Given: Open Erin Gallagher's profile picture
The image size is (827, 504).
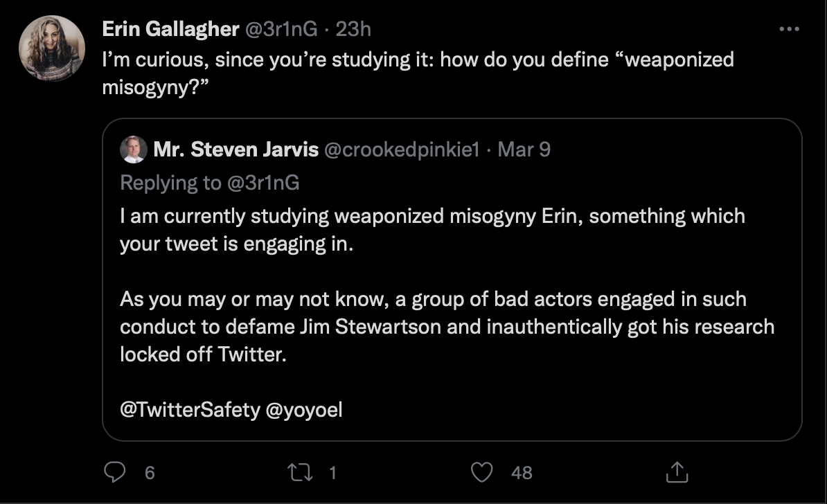Looking at the screenshot, I should click(x=51, y=48).
